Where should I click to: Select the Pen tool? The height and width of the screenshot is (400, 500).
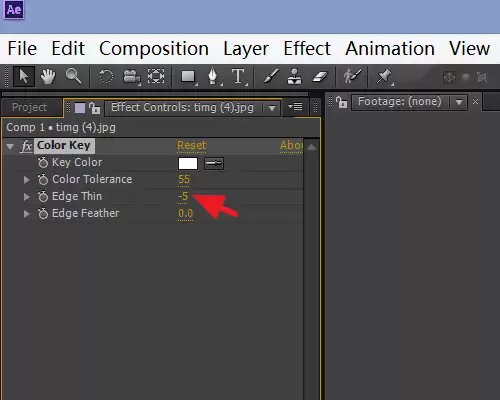[213, 76]
